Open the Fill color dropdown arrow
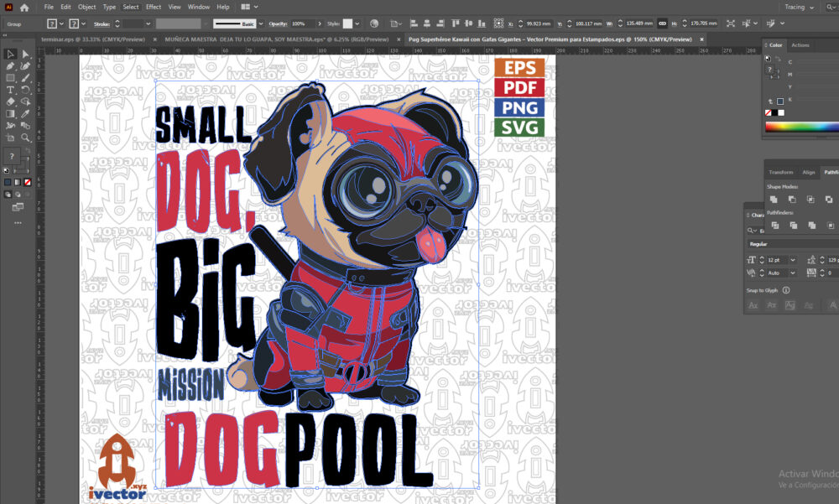The width and height of the screenshot is (839, 504). (61, 24)
